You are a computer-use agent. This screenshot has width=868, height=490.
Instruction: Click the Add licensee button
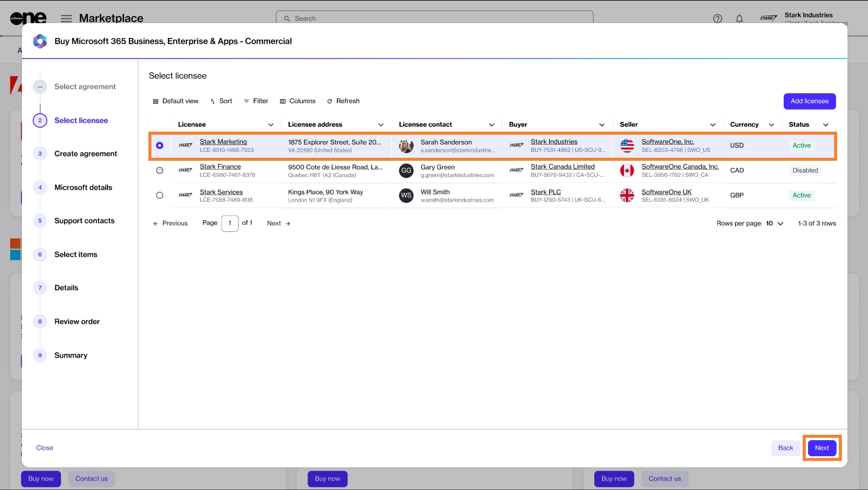click(809, 101)
